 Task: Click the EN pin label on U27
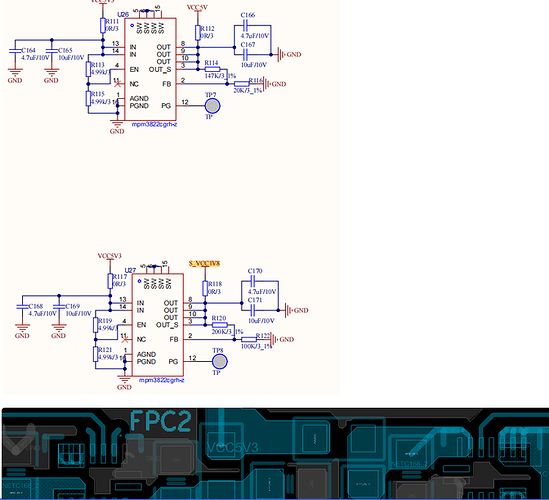(x=141, y=325)
